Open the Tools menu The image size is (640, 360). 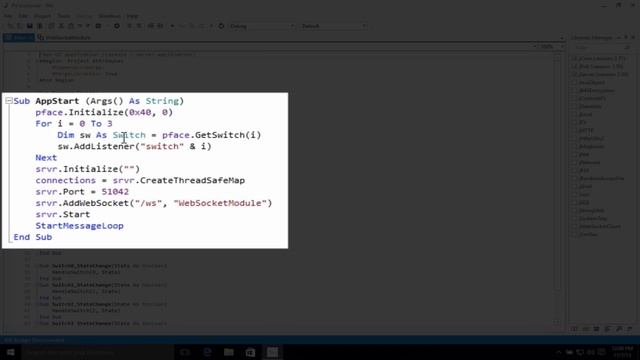64,16
